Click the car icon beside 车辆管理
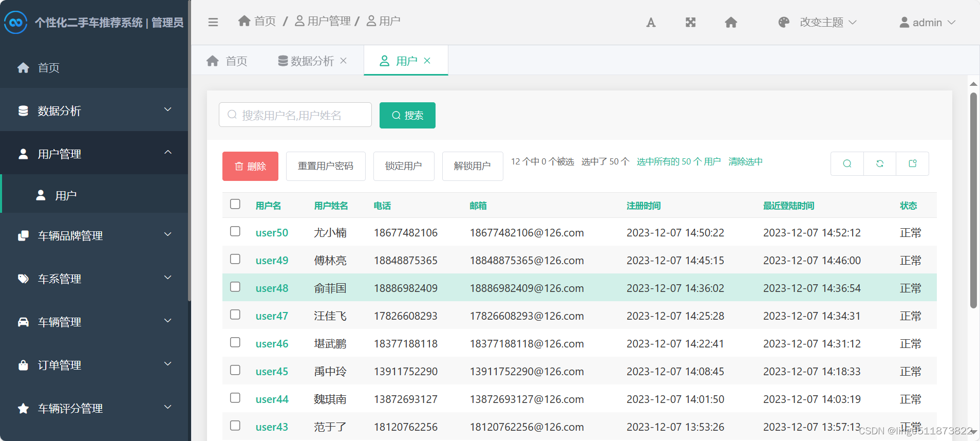This screenshot has height=441, width=980. click(23, 322)
